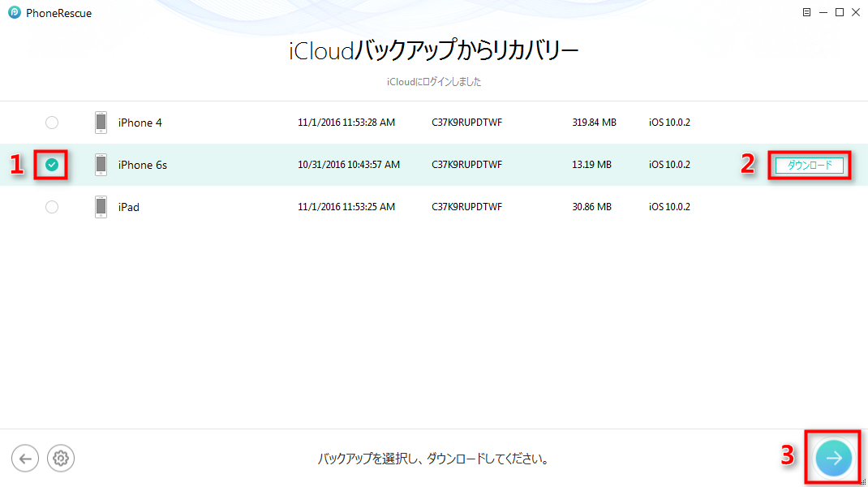Screen dimensions: 868x487
Task: Open the title bar menu icon
Action: pos(806,12)
